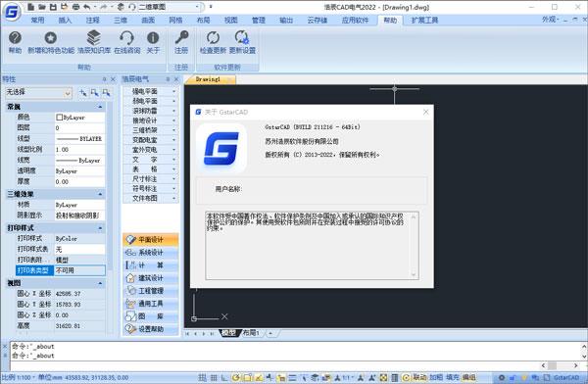Open the 图库 library module
Screen dimensions: 588x384
click(151, 316)
